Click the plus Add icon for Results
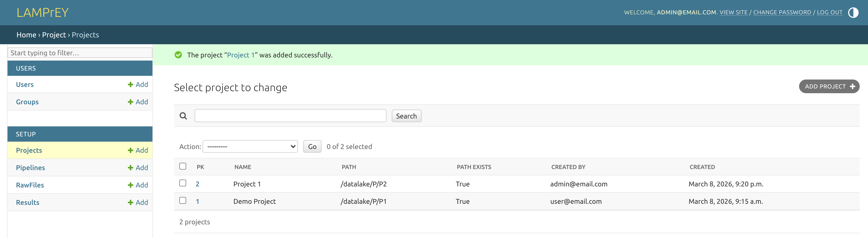The width and height of the screenshot is (868, 238). pyautogui.click(x=130, y=202)
